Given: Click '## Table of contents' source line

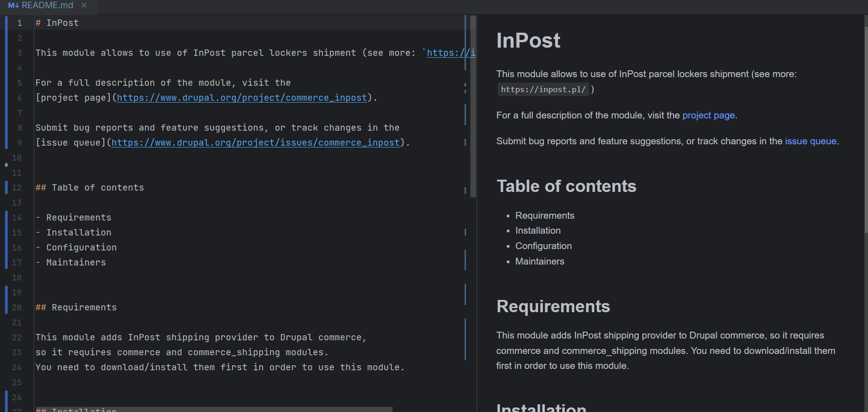Looking at the screenshot, I should click(90, 187).
